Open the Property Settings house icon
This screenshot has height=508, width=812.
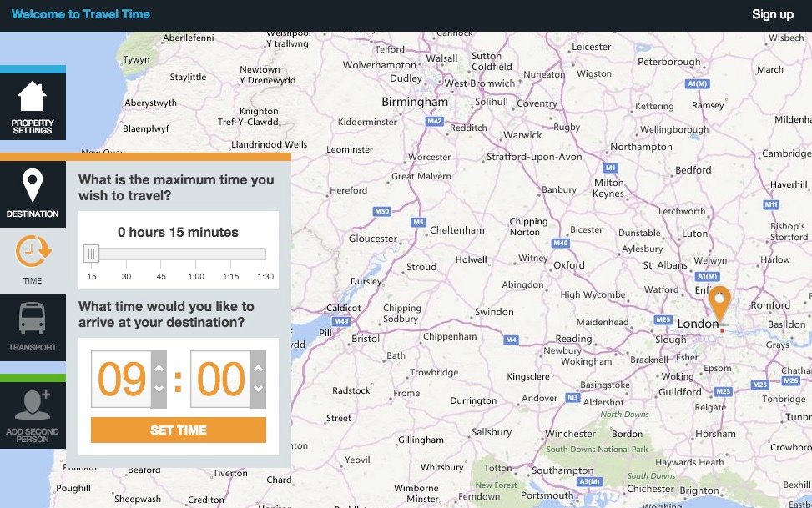32,96
